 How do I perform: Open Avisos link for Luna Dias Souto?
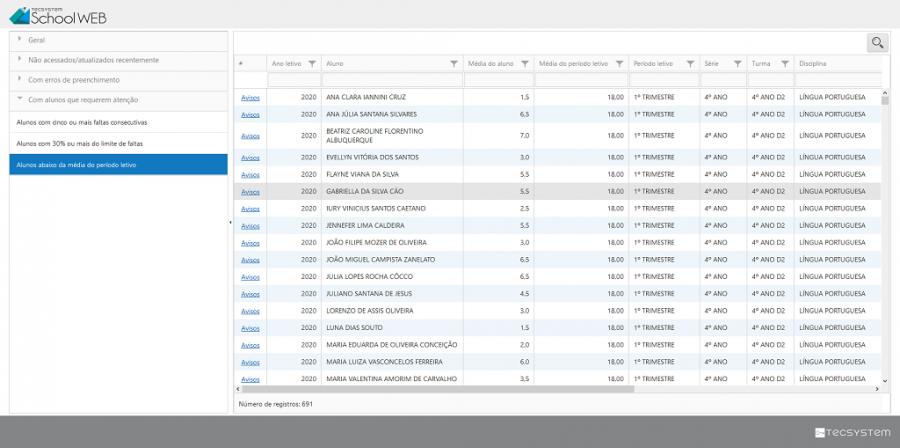point(250,328)
